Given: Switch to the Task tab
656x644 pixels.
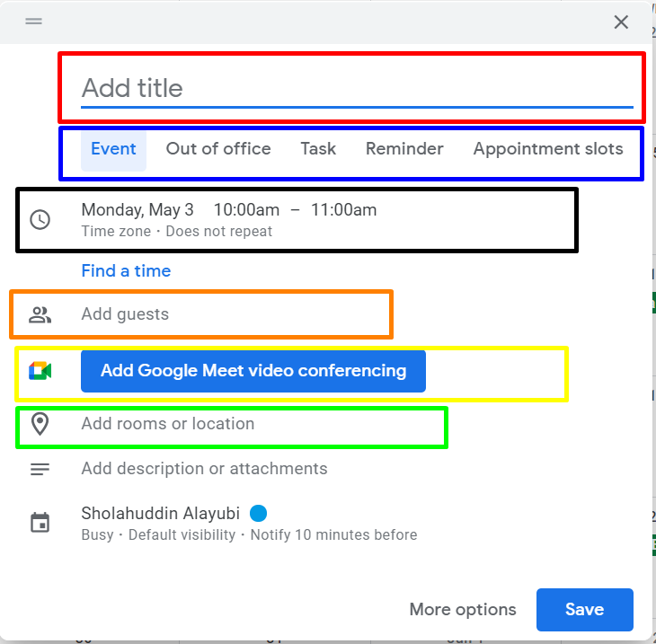Looking at the screenshot, I should 318,149.
